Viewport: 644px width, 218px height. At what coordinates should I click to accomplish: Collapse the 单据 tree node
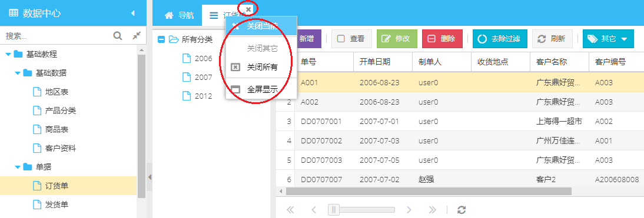(x=18, y=167)
